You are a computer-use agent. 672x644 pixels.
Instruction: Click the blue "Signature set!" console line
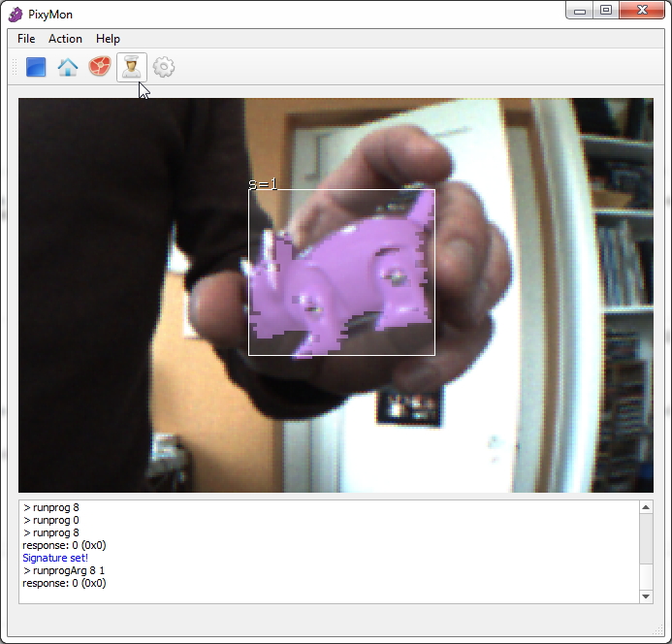point(55,559)
